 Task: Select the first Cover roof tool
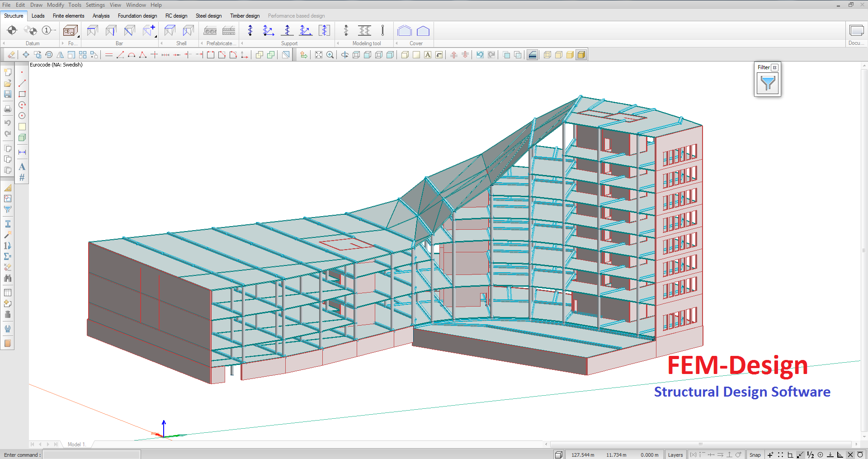(x=405, y=30)
